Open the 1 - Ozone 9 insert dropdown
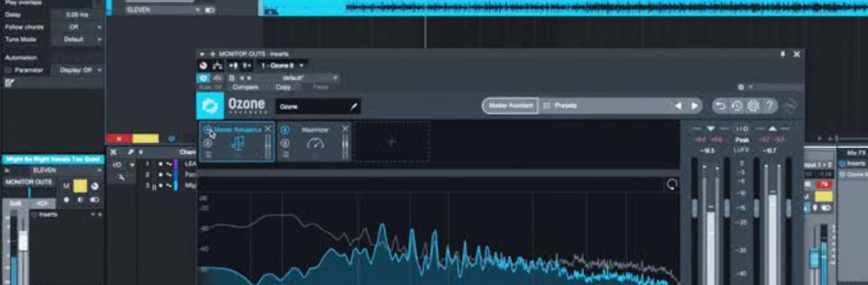 [x=282, y=65]
